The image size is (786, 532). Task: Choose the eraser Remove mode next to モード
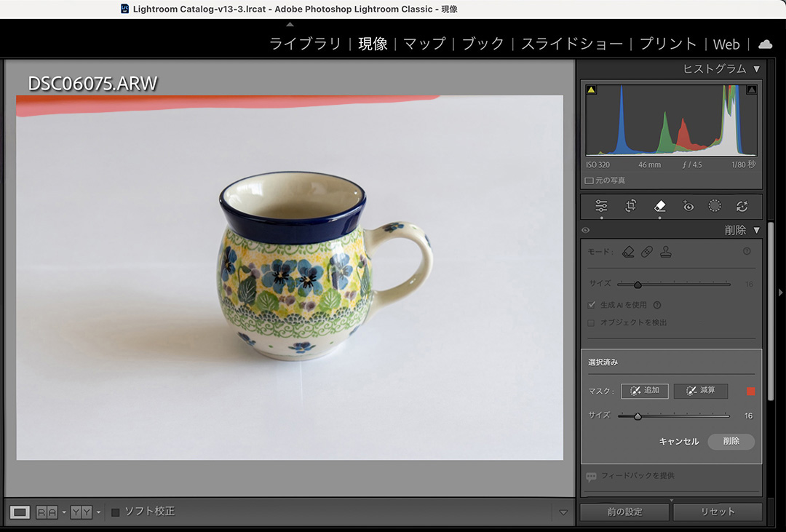pyautogui.click(x=628, y=252)
